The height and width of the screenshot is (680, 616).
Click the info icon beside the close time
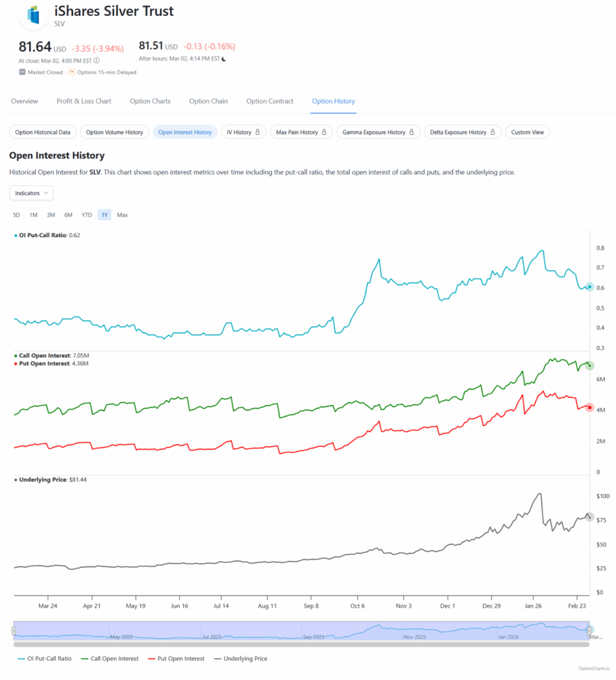97,60
